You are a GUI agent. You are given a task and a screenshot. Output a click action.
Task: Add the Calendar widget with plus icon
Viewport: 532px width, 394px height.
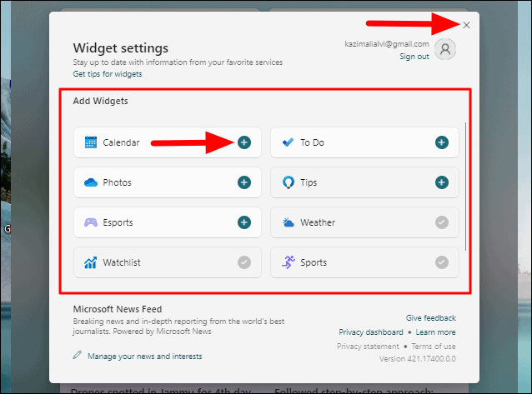click(x=244, y=142)
